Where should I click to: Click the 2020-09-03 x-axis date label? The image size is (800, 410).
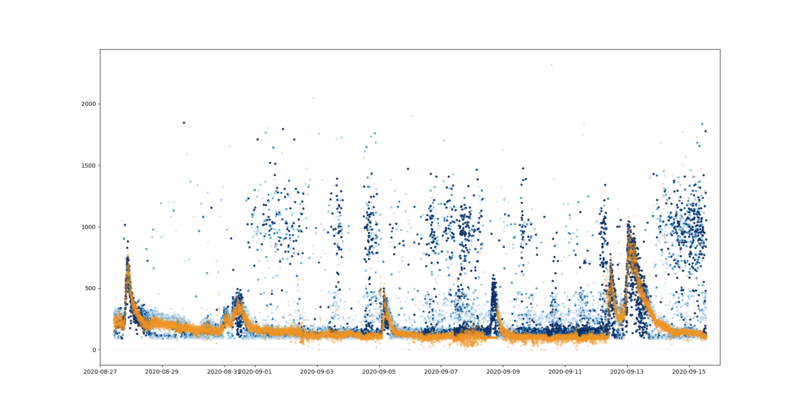pyautogui.click(x=317, y=372)
